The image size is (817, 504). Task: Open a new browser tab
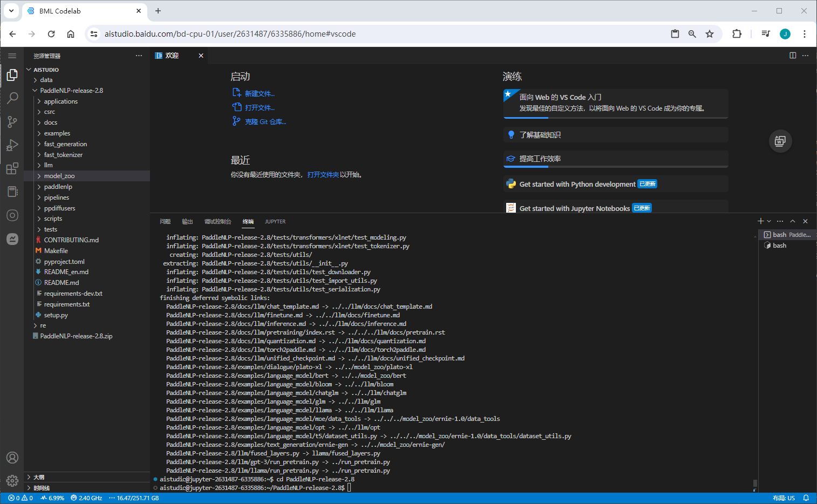tap(158, 11)
